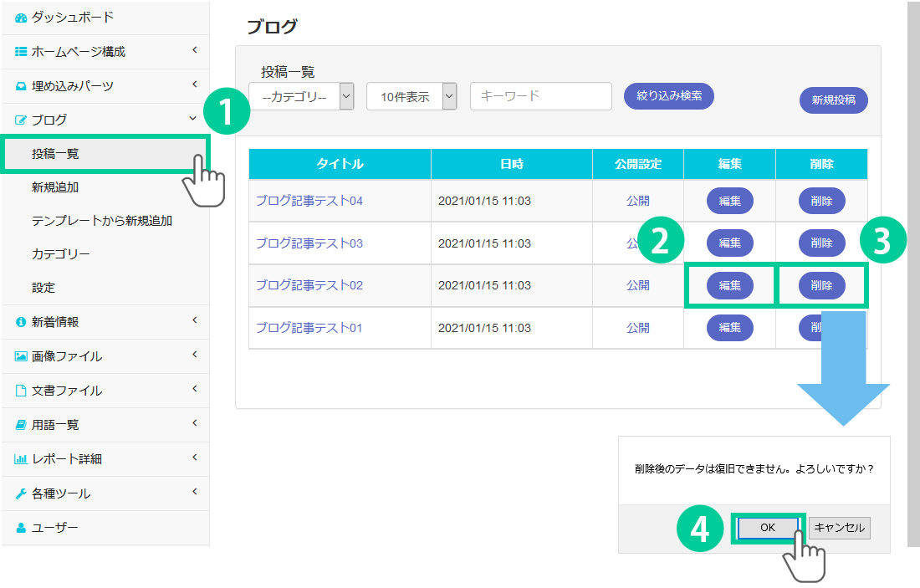Open カテゴリー in the blog submenu
The height and width of the screenshot is (588, 920).
(60, 253)
